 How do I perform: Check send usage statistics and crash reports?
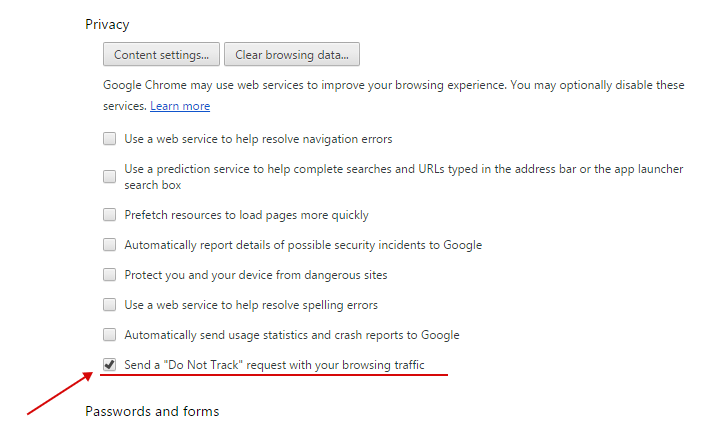tap(110, 335)
